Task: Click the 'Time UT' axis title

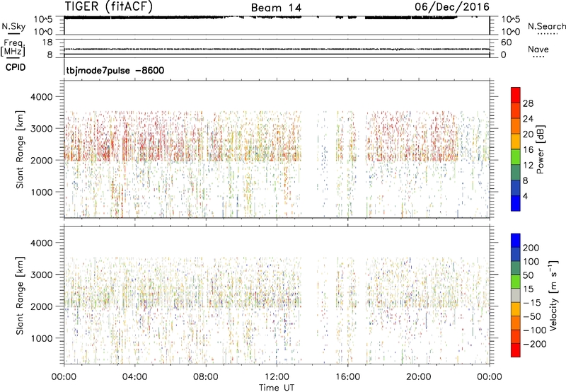Action: tap(277, 387)
